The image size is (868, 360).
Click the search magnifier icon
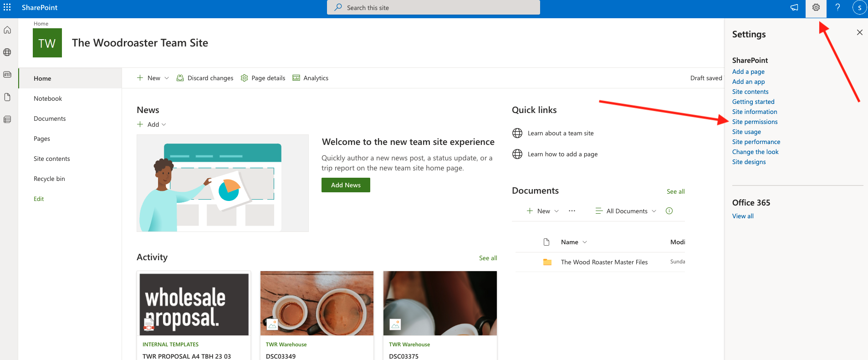(x=338, y=7)
